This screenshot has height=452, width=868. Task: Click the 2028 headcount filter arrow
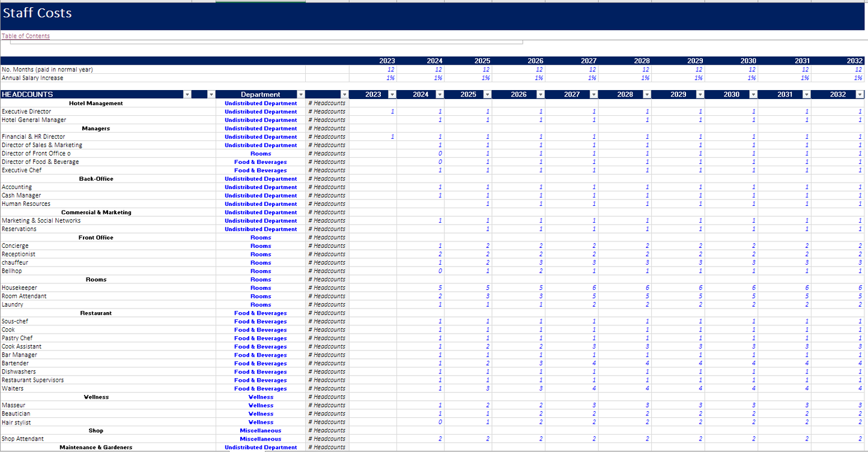646,95
